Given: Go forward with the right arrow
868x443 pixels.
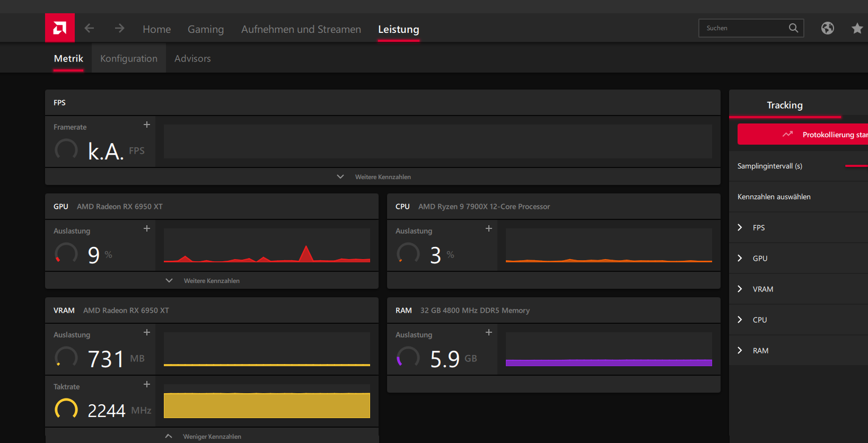Looking at the screenshot, I should (119, 28).
